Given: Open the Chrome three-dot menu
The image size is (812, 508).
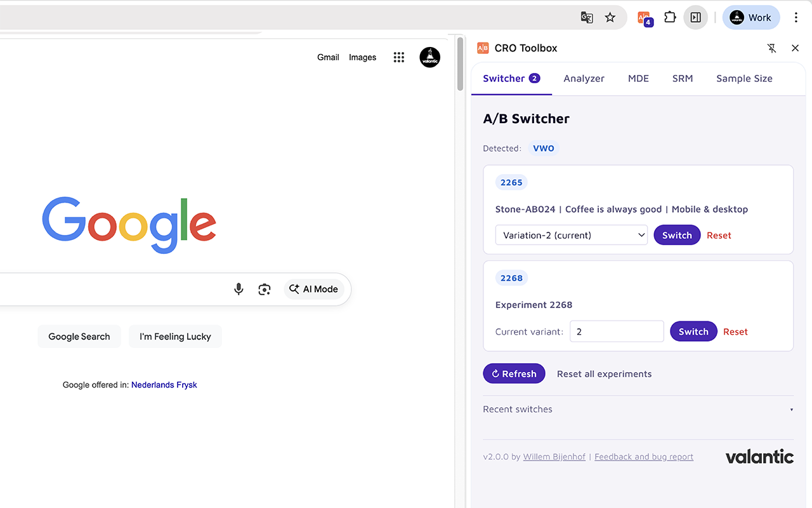Looking at the screenshot, I should (x=796, y=18).
